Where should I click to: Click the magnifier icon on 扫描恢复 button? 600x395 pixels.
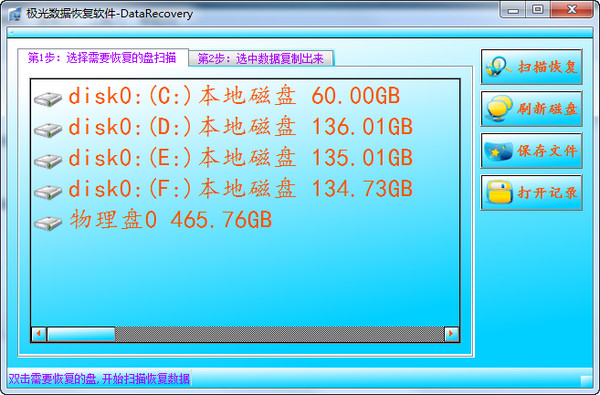[x=498, y=67]
